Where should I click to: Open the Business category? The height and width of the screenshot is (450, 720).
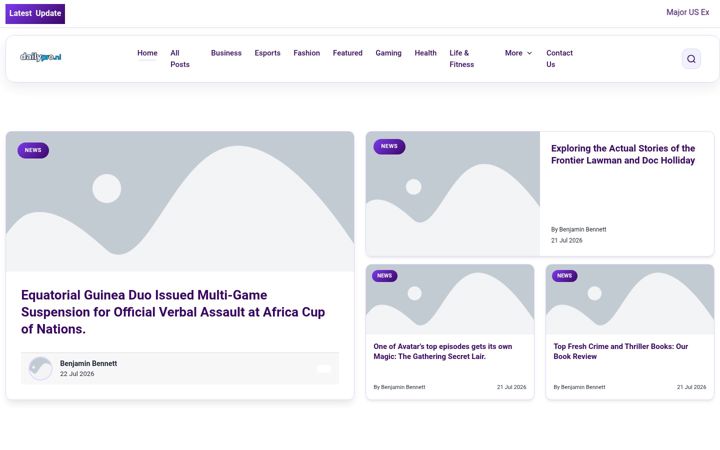pyautogui.click(x=226, y=53)
